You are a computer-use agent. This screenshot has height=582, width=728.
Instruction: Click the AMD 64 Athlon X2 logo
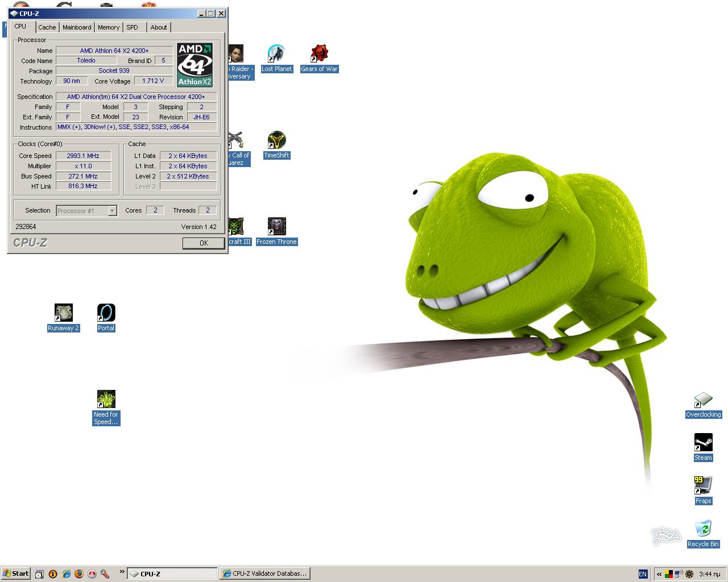[195, 65]
